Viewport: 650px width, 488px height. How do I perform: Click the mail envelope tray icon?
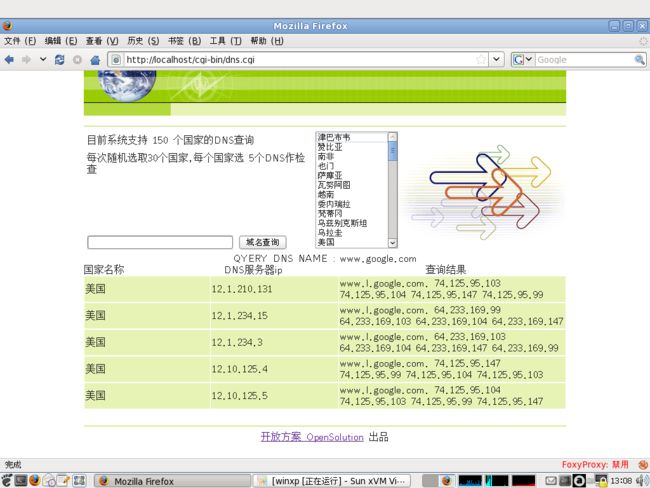click(551, 481)
